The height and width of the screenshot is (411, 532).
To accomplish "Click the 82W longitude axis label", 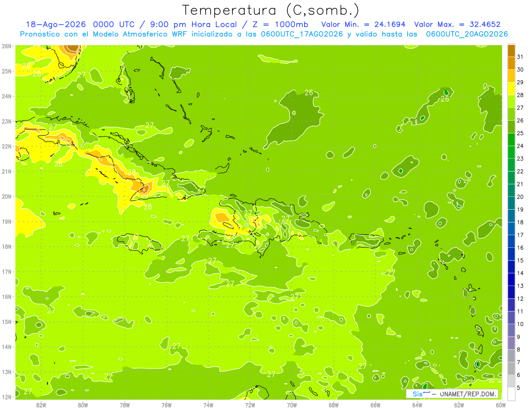I will pos(41,405).
